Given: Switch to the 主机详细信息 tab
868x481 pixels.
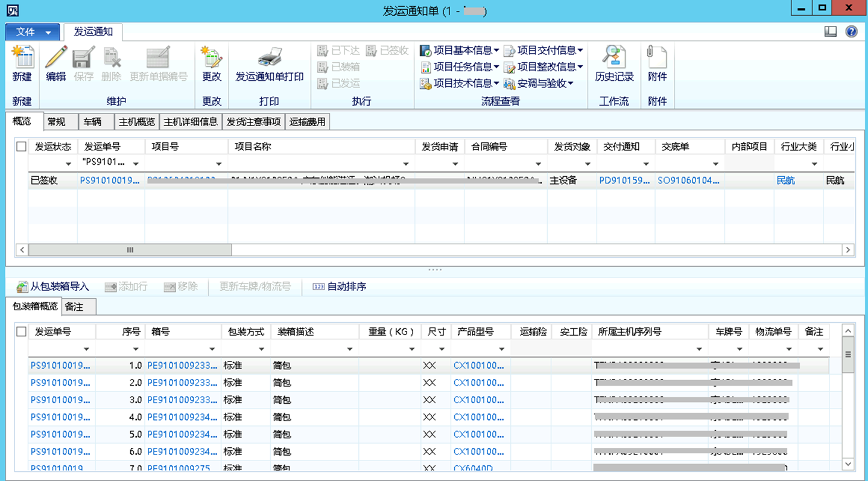Looking at the screenshot, I should tap(191, 122).
